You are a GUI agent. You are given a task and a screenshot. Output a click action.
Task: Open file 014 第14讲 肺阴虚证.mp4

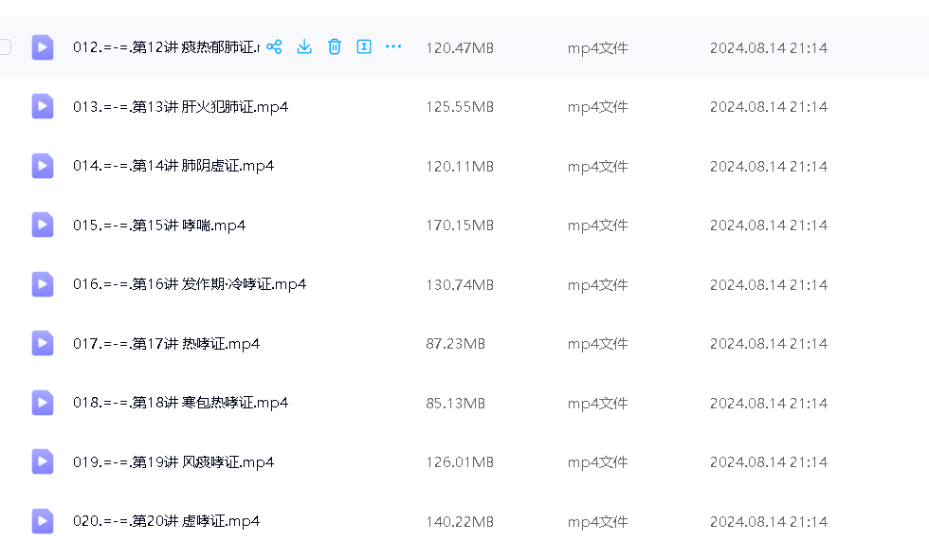tap(173, 166)
